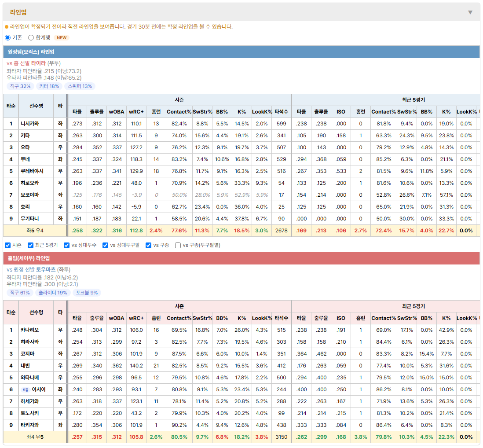Open pitcher 타이라 link
Screen dimensions: 483x448
38,63
